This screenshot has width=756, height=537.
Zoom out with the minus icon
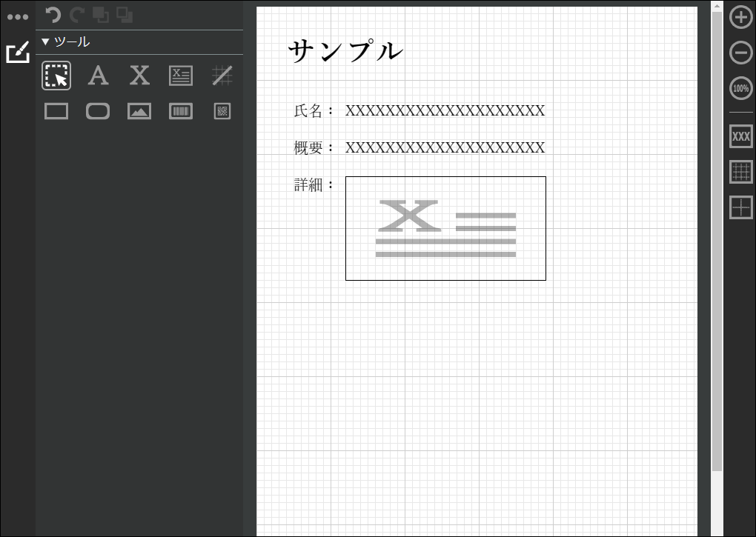click(741, 53)
